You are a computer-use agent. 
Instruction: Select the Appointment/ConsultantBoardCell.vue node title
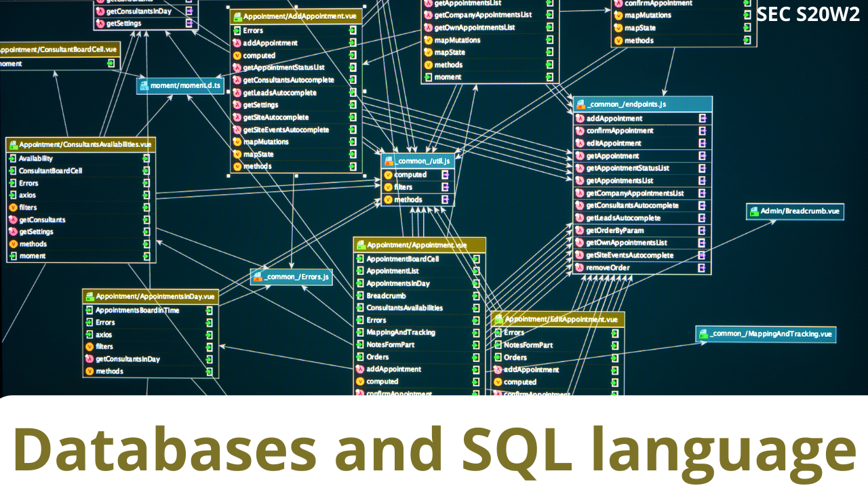[58, 49]
